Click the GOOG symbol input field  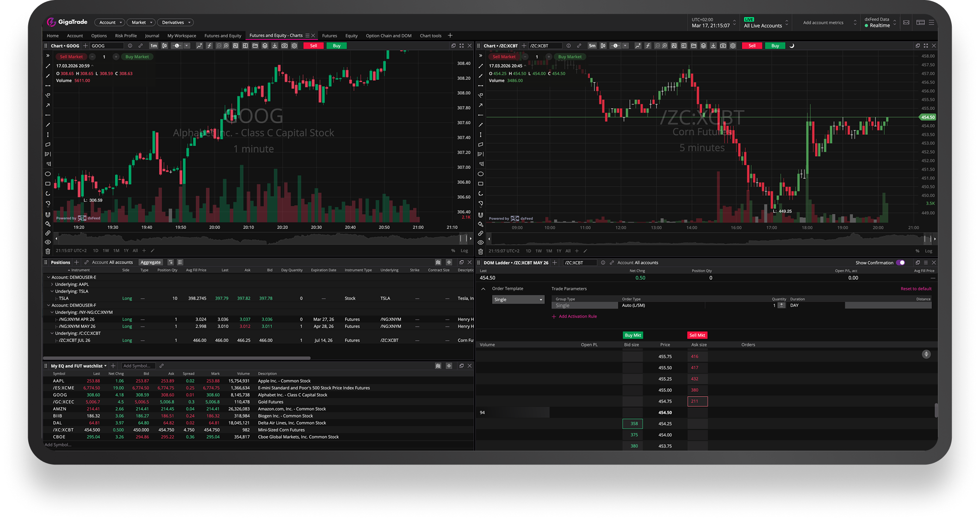(x=107, y=46)
